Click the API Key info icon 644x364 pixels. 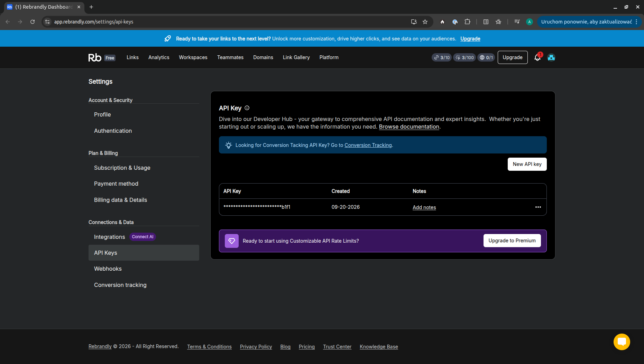247,108
